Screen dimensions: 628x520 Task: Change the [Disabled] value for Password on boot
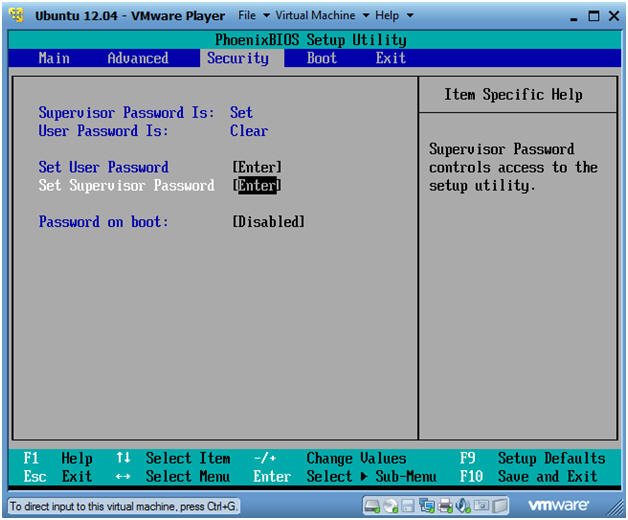[268, 222]
